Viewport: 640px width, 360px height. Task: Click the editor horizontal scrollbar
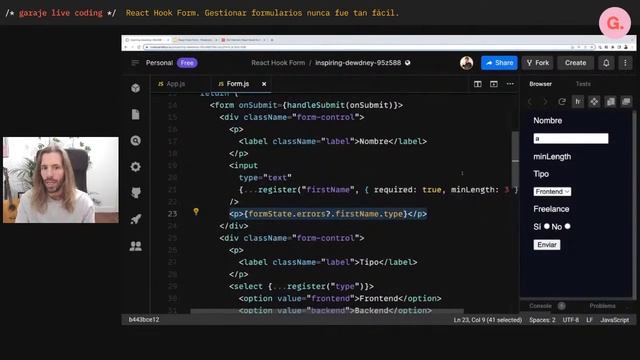[x=327, y=311]
